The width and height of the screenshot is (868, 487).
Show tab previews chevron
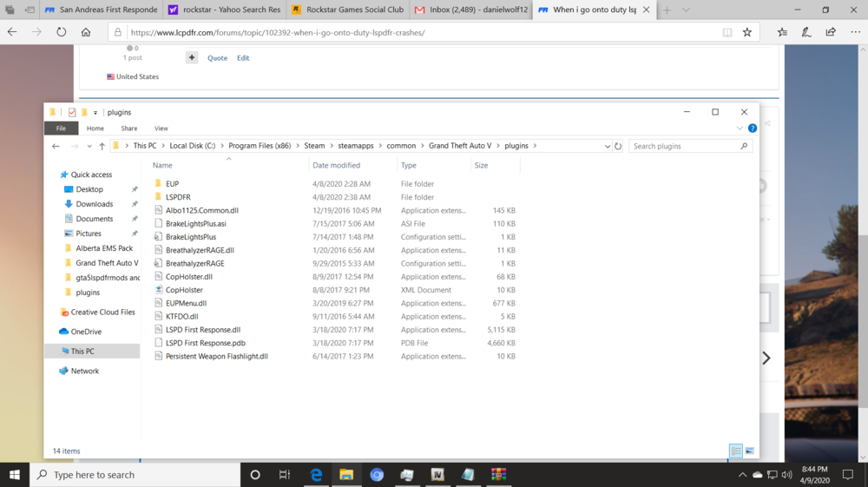click(x=686, y=10)
